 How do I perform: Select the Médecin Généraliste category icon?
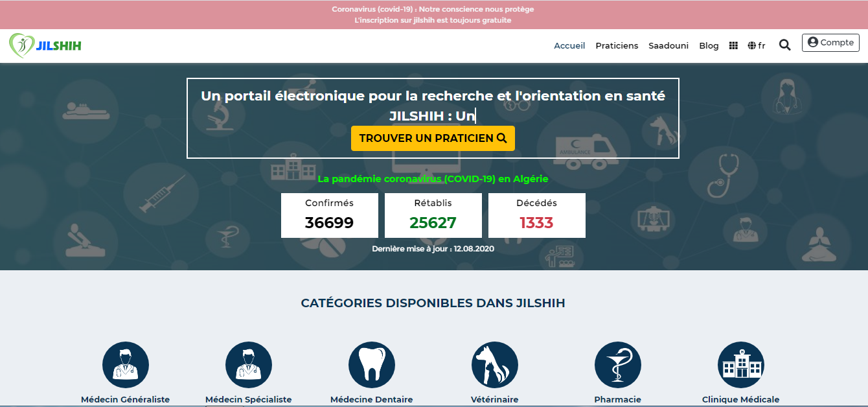(126, 365)
